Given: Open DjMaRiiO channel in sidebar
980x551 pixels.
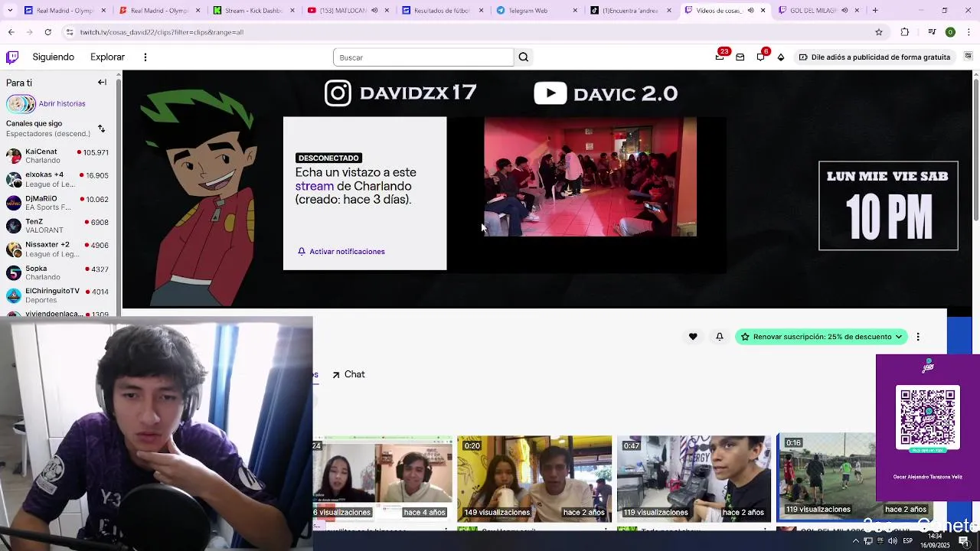Looking at the screenshot, I should point(57,203).
